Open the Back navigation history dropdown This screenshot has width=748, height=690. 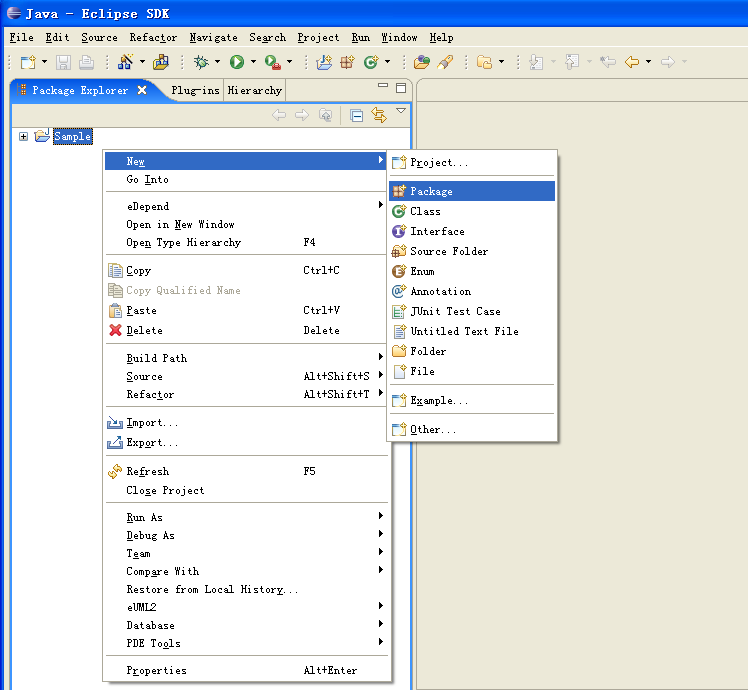click(x=648, y=62)
